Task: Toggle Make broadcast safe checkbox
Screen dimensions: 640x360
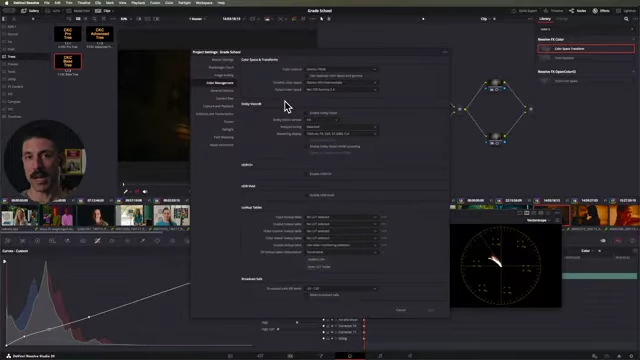Action: pos(307,295)
